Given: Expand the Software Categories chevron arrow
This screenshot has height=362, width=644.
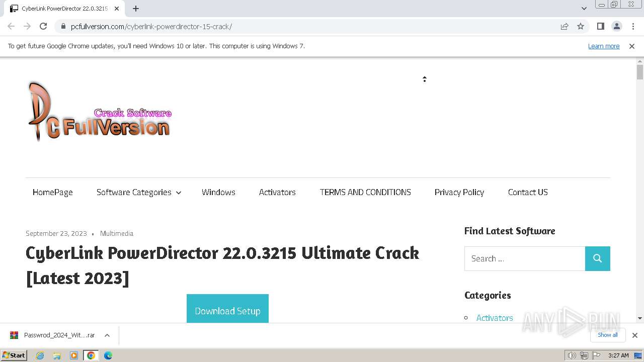Looking at the screenshot, I should tap(178, 193).
